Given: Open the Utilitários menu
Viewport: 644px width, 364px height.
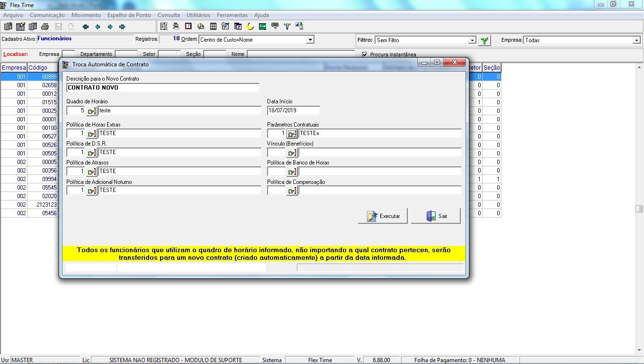Looking at the screenshot, I should pyautogui.click(x=198, y=15).
